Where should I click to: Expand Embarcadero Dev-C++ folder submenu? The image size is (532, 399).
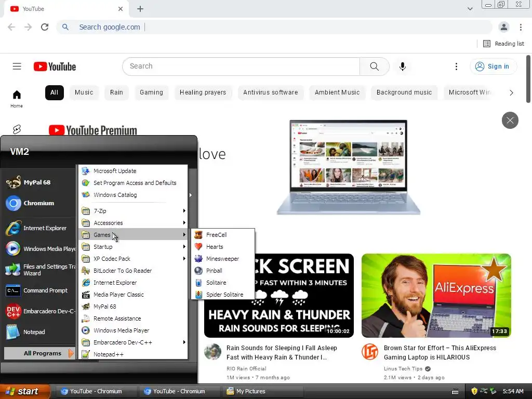pyautogui.click(x=133, y=342)
